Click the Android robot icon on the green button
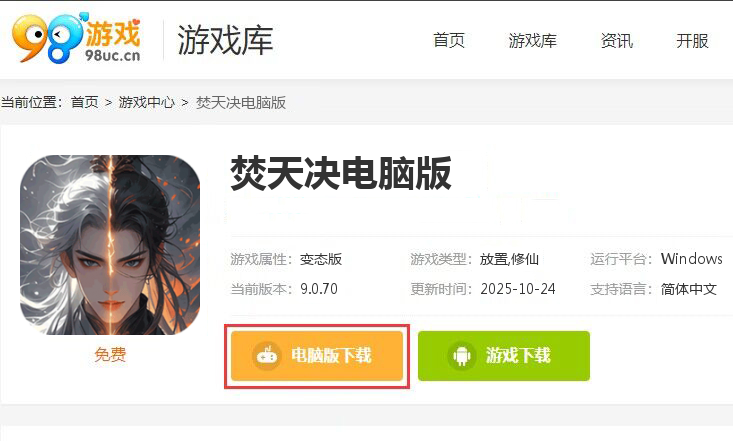The width and height of the screenshot is (733, 441). pyautogui.click(x=462, y=356)
